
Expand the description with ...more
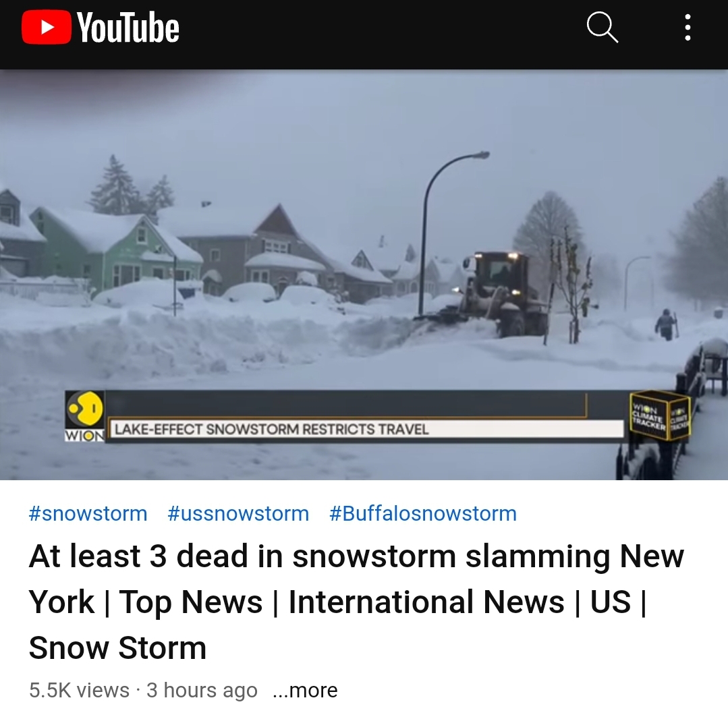[x=305, y=690]
